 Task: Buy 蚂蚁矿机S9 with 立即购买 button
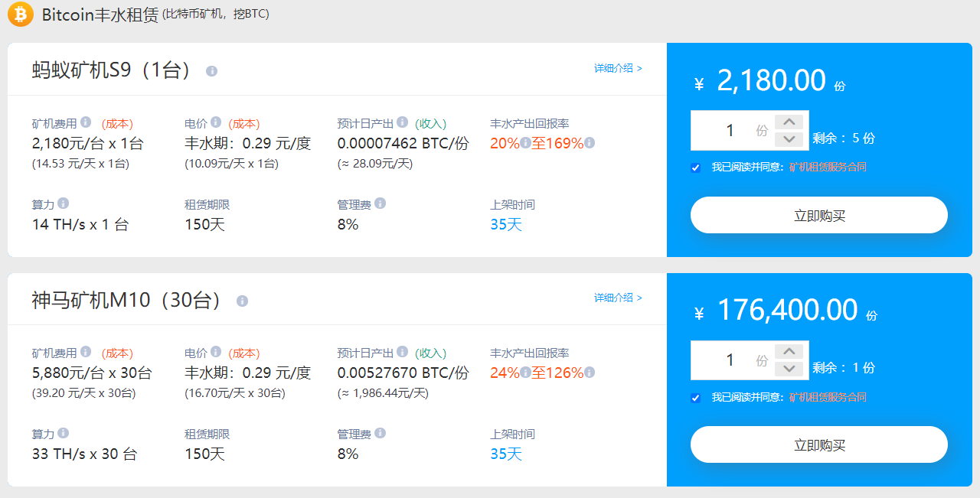(x=819, y=215)
